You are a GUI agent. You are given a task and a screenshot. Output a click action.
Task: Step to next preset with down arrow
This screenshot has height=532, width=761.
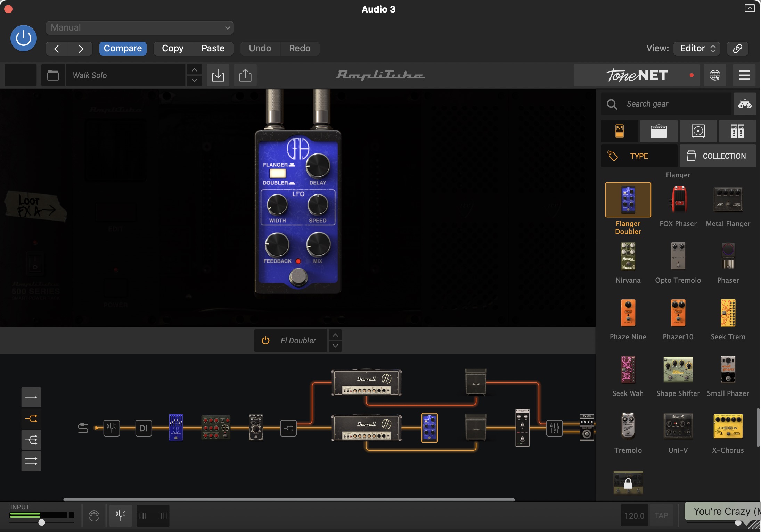(x=194, y=81)
